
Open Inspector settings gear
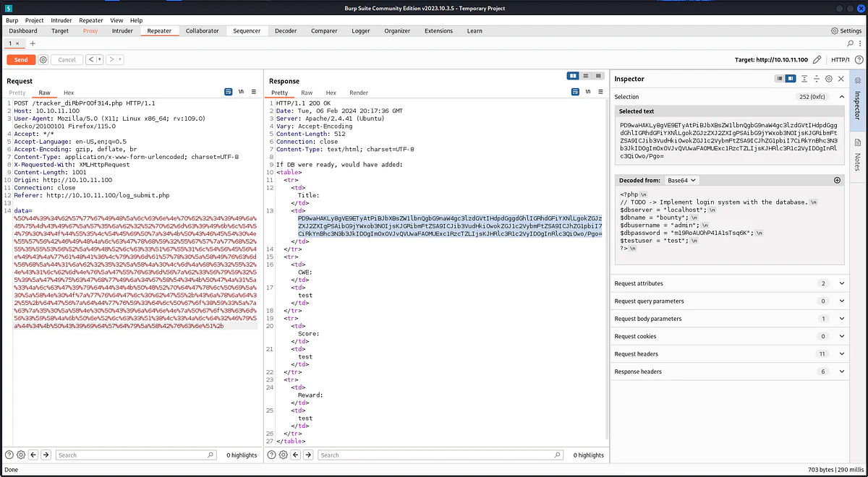point(829,79)
